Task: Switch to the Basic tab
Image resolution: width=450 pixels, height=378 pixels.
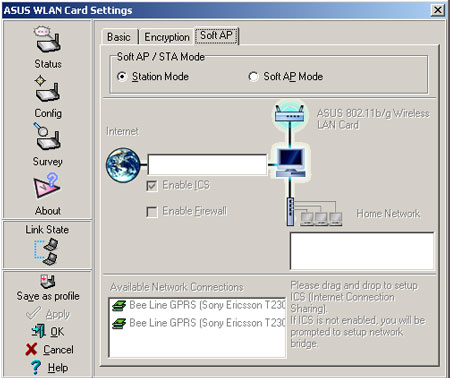Action: click(x=119, y=37)
